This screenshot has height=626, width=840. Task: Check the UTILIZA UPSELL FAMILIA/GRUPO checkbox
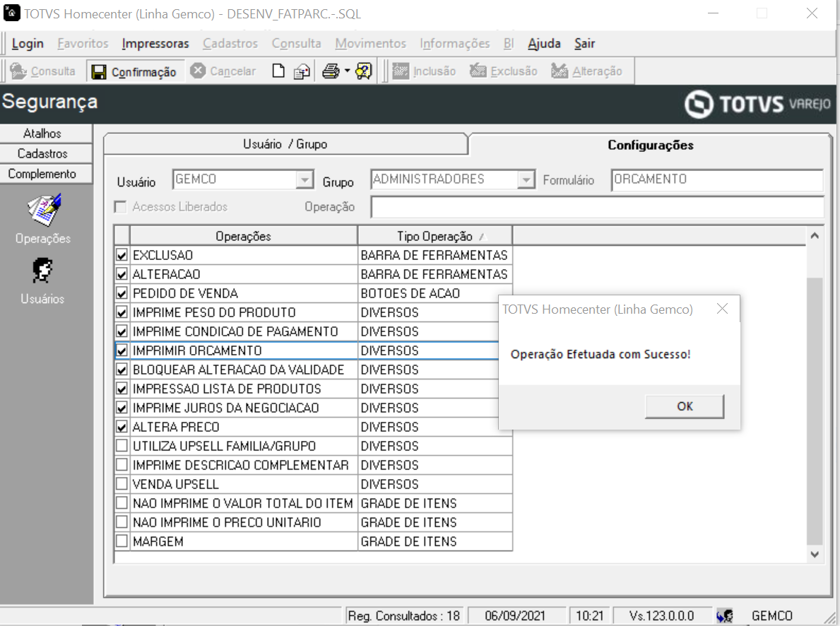(122, 446)
